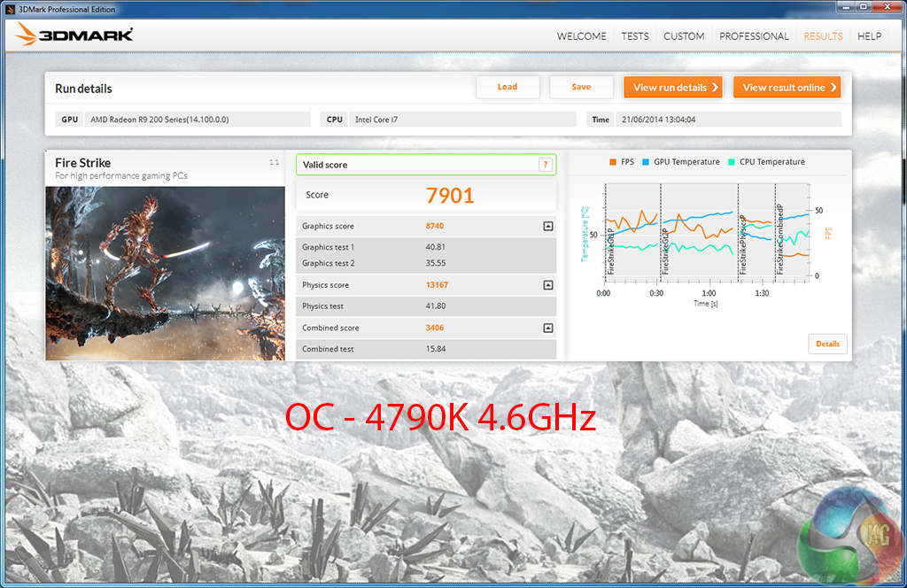Open the help icon beside Valid score
Screen dimensions: 907x588
tap(547, 165)
